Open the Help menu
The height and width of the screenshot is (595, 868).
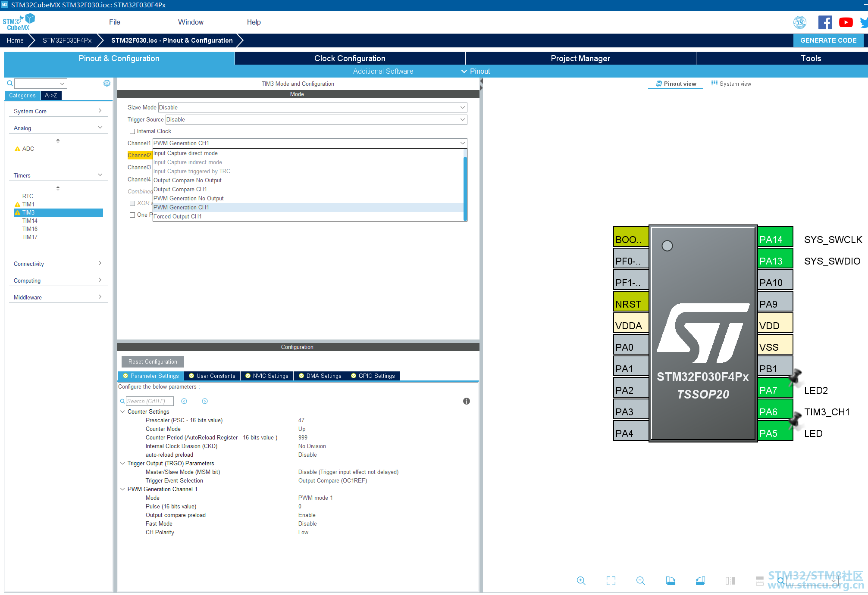[254, 22]
